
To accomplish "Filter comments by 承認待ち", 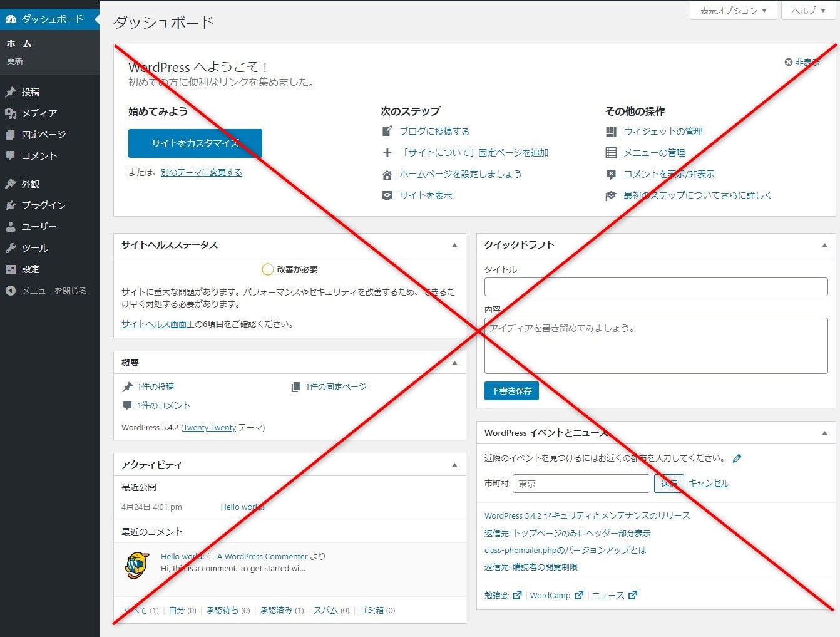I will [222, 611].
